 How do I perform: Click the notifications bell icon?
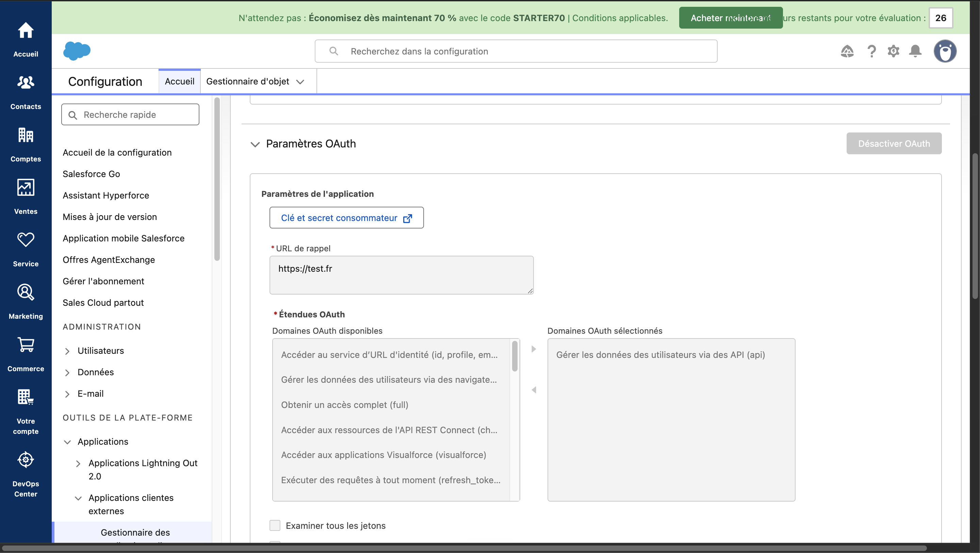click(x=915, y=51)
